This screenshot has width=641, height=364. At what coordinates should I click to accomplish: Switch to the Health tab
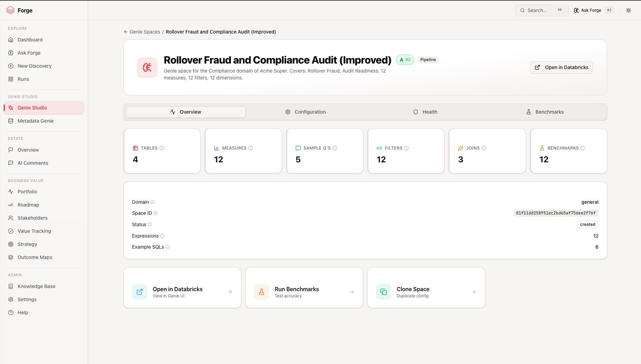point(425,112)
